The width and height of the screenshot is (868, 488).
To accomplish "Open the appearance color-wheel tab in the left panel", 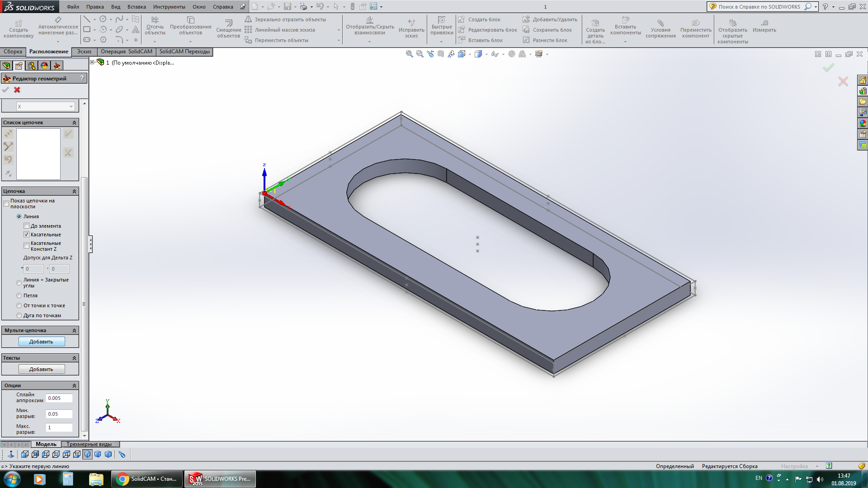I will 44,66.
